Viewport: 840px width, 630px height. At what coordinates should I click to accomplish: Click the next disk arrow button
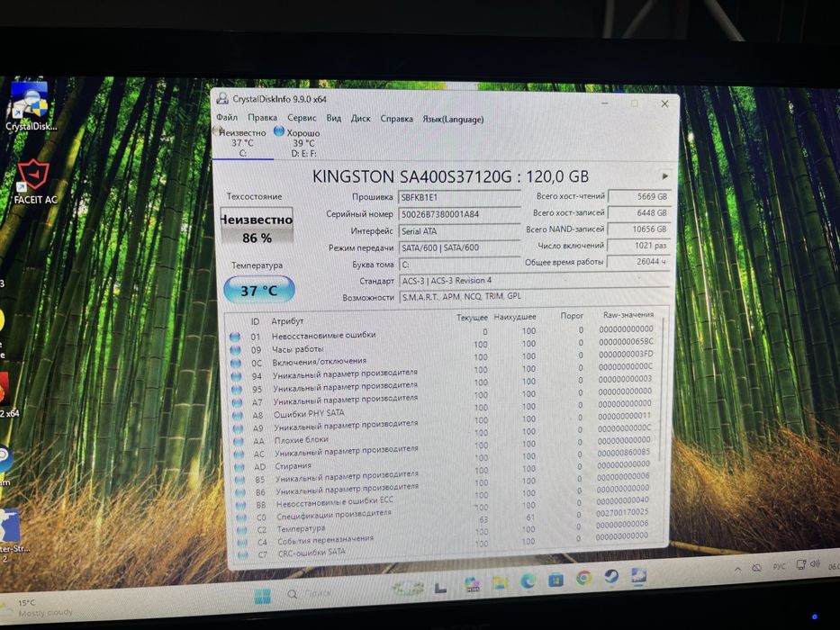664,175
